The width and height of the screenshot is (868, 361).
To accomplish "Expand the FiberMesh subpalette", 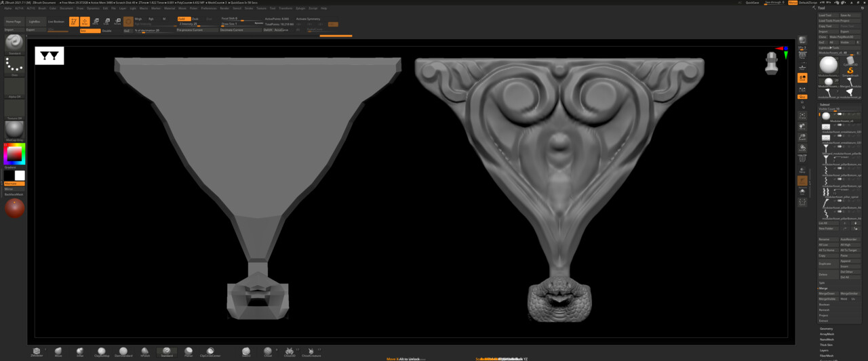I will point(827,356).
